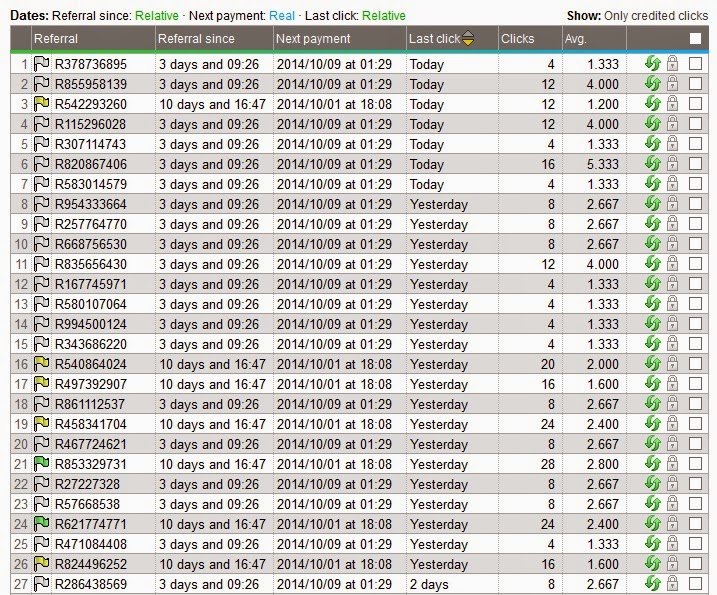Viewport: 717px width, 595px height.
Task: Click the yellow flag of referral R824496252
Action: 41,564
